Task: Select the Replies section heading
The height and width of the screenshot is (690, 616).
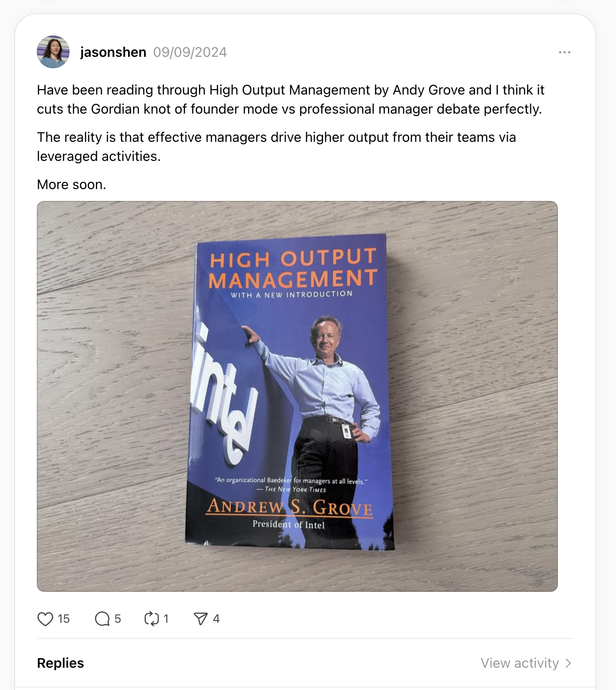Action: click(x=60, y=663)
